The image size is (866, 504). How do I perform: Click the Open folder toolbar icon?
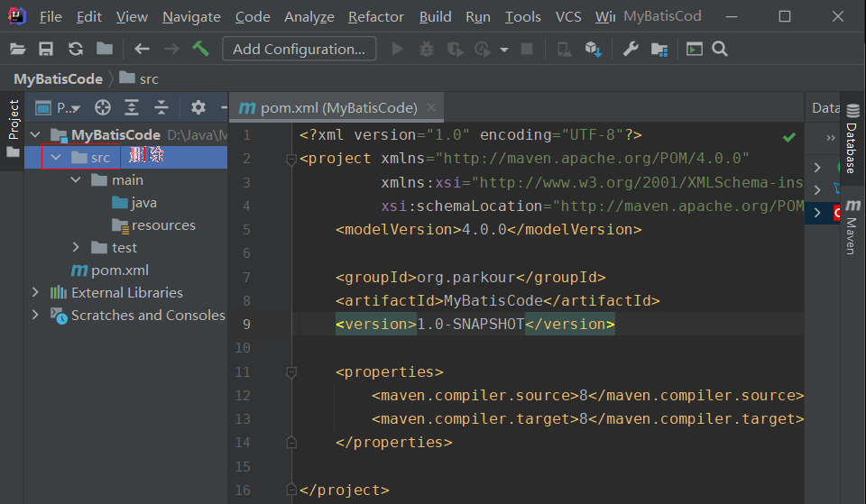click(x=18, y=49)
